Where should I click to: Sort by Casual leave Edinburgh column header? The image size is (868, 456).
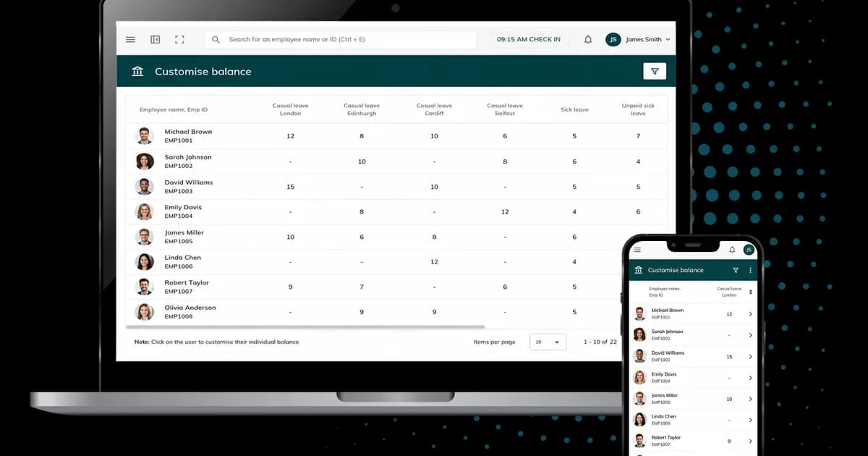(x=362, y=109)
